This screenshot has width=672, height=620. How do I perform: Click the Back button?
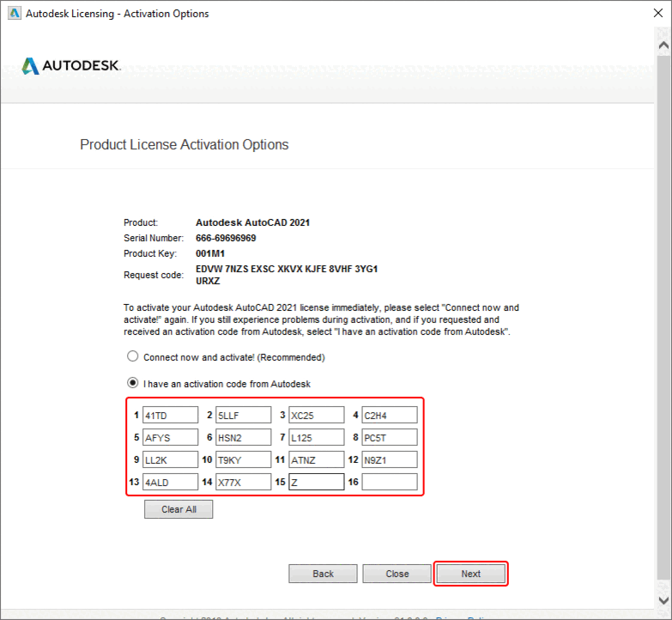(x=323, y=574)
